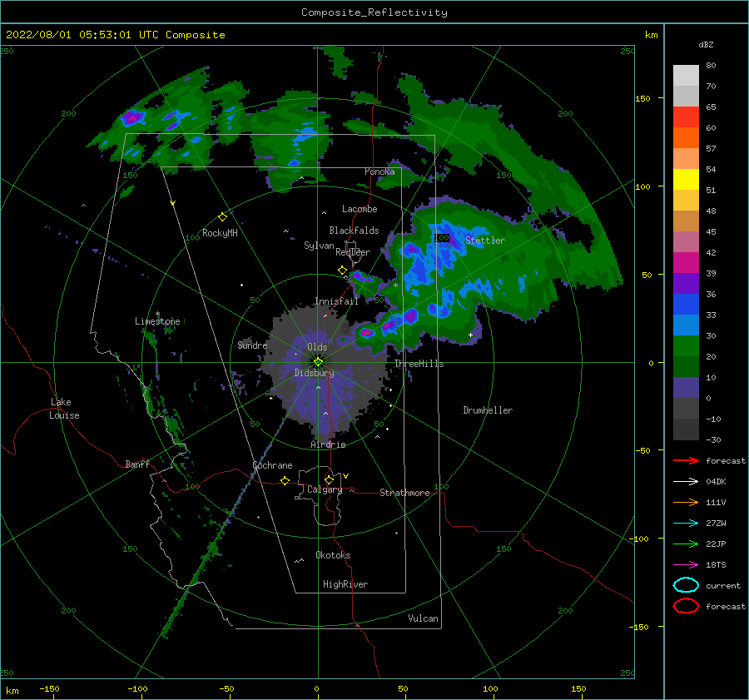749x700 pixels.
Task: Select the Blackfalds label
Action: [354, 231]
